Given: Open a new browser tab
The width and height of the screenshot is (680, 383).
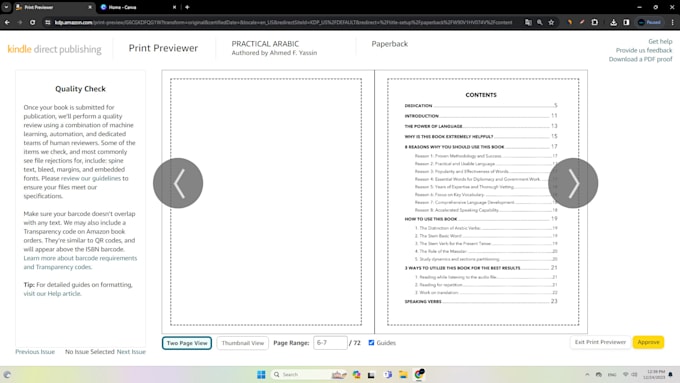Looking at the screenshot, I should (187, 7).
